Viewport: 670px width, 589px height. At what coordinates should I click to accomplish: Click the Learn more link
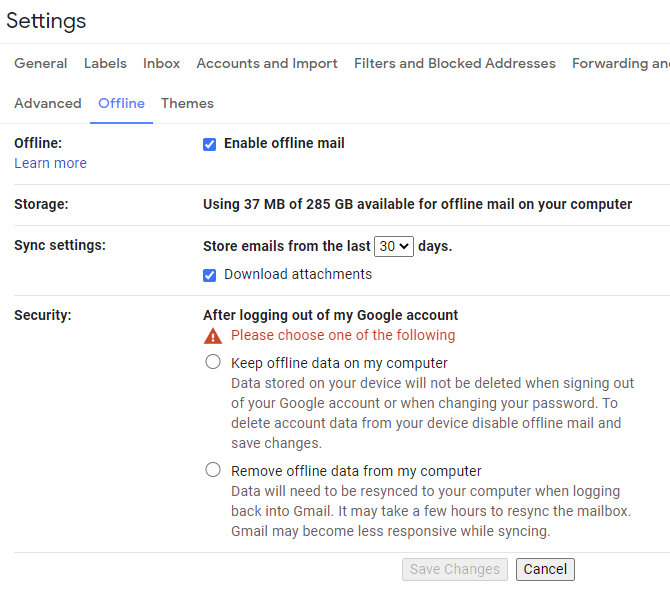click(x=50, y=163)
